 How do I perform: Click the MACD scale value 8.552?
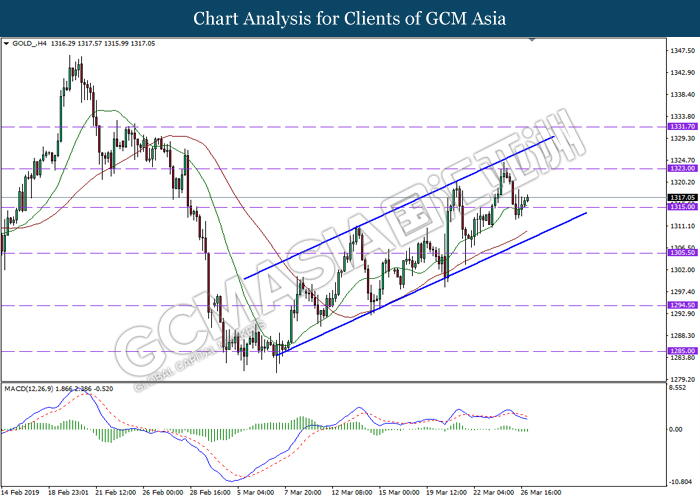678,388
